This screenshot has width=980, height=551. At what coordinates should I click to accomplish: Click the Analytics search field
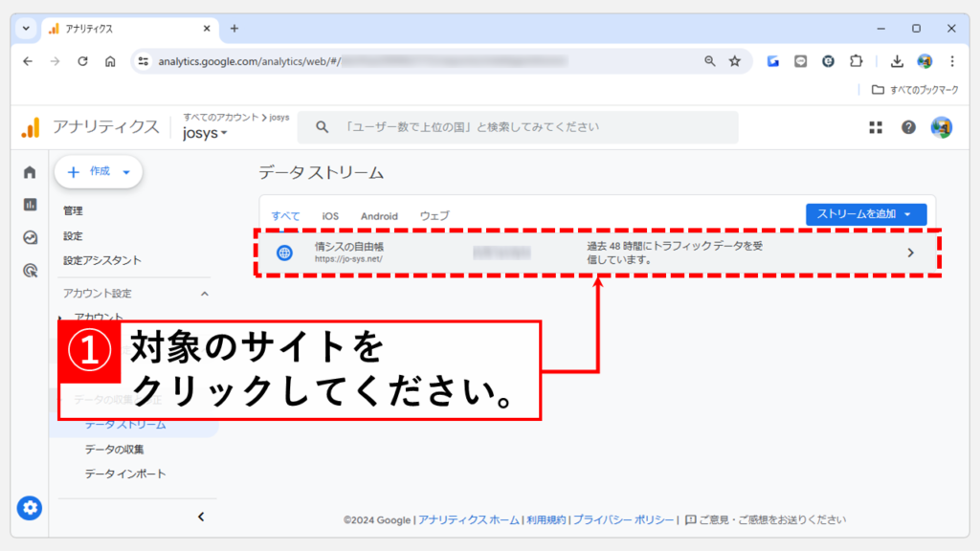518,127
